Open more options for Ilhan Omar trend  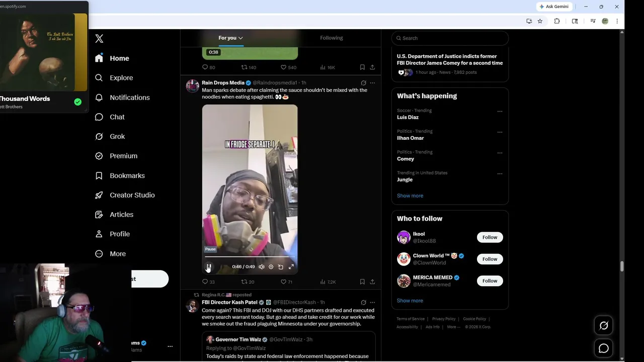point(500,132)
